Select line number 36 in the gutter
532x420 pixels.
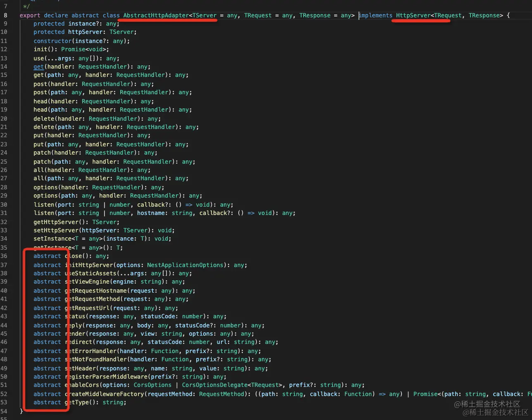4,256
